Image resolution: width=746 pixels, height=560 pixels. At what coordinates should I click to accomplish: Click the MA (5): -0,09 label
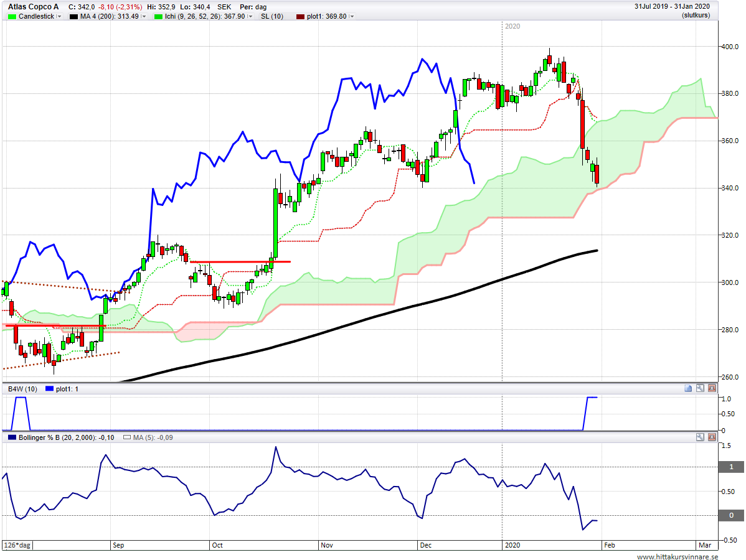153,437
